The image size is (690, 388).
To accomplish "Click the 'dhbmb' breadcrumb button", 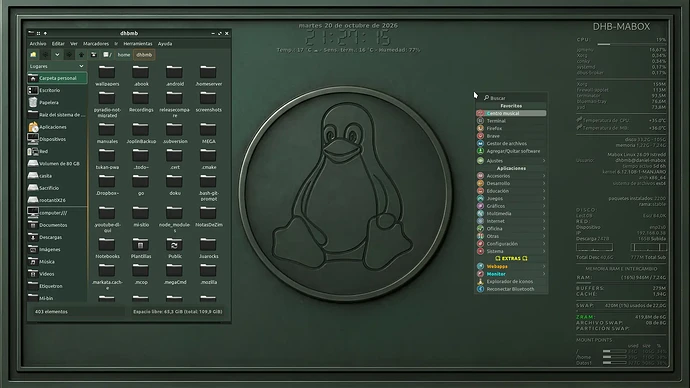I will tap(144, 55).
